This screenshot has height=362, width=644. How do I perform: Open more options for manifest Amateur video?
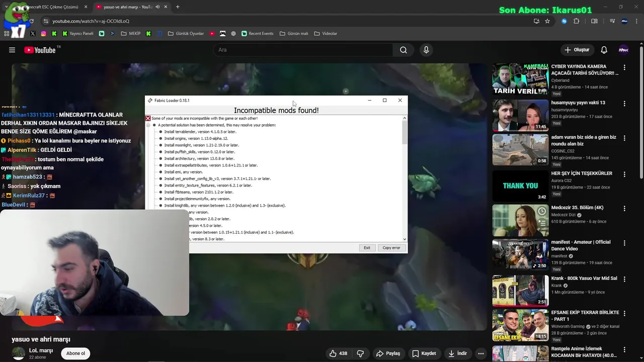click(624, 243)
